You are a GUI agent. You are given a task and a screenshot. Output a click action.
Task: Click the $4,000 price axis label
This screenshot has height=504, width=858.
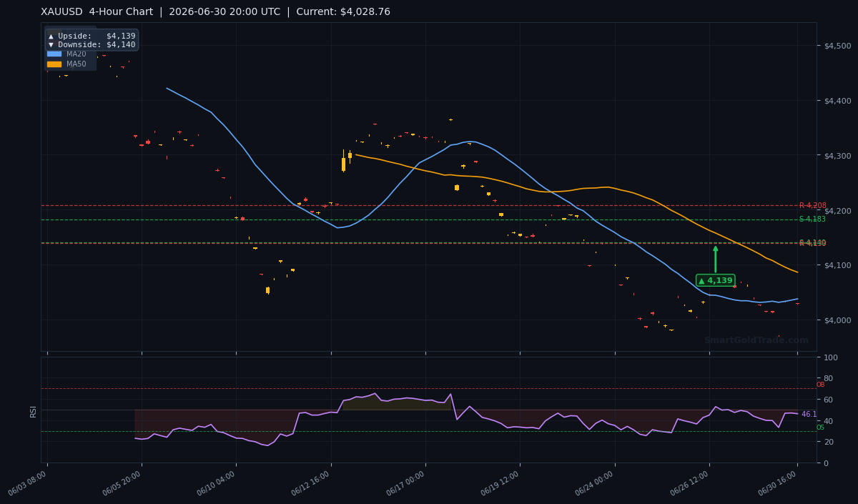(837, 320)
